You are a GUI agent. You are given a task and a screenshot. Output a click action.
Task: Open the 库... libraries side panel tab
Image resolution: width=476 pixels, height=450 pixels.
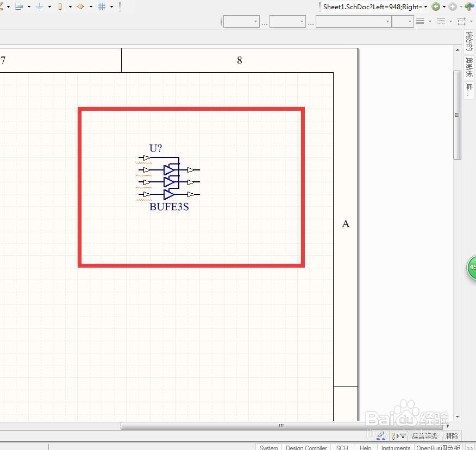[x=469, y=90]
